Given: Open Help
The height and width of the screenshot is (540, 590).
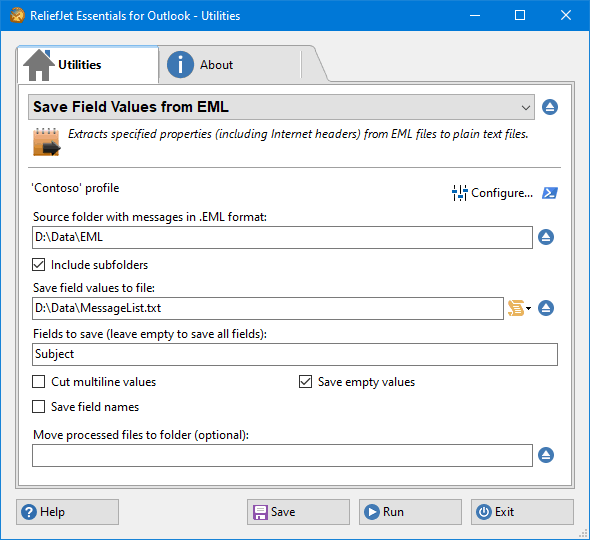Looking at the screenshot, I should (x=67, y=512).
